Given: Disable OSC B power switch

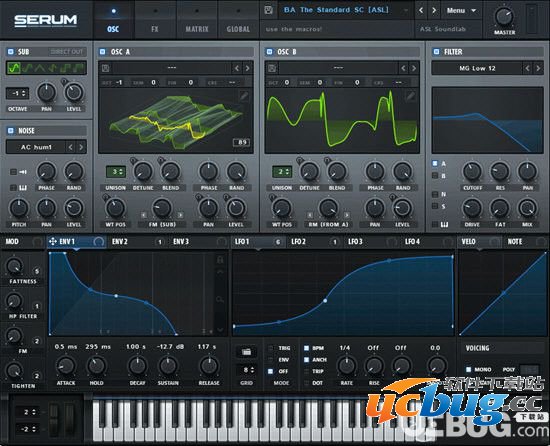Looking at the screenshot, I should click(269, 52).
